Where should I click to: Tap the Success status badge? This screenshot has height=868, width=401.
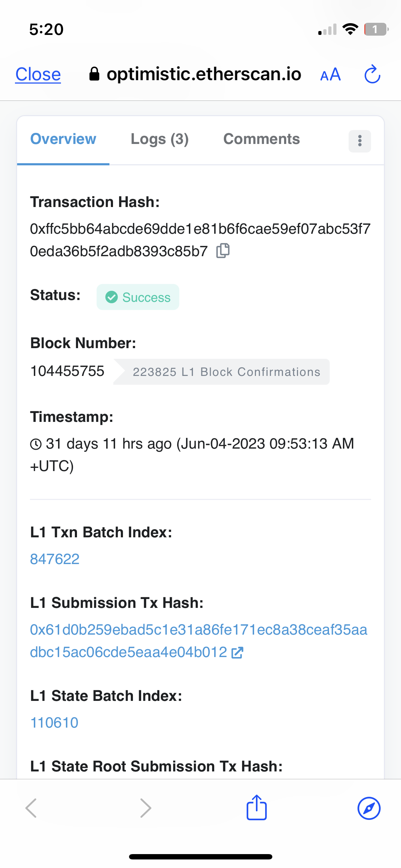(x=138, y=297)
